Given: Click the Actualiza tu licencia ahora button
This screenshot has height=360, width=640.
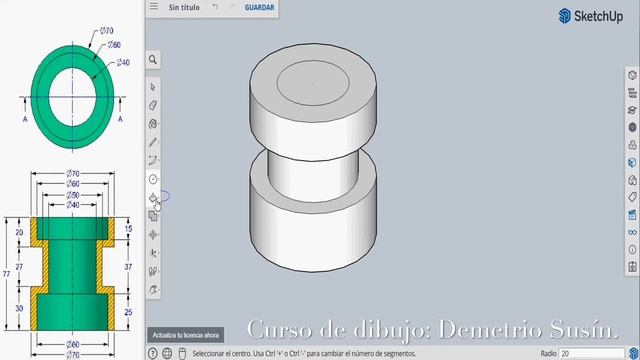Looking at the screenshot, I should 186,335.
